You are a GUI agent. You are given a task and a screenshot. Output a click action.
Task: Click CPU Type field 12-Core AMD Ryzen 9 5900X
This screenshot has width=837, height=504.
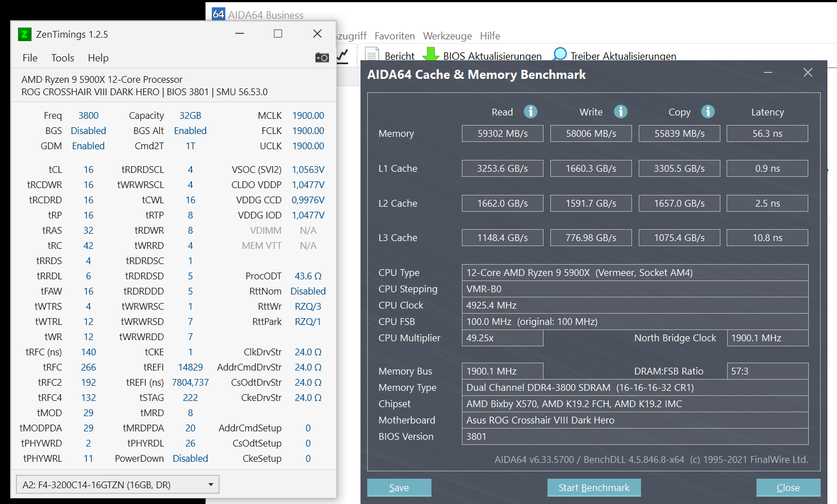[635, 273]
